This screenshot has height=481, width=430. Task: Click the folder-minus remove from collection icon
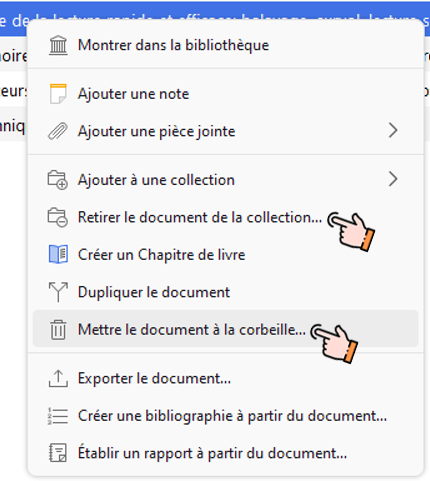58,217
